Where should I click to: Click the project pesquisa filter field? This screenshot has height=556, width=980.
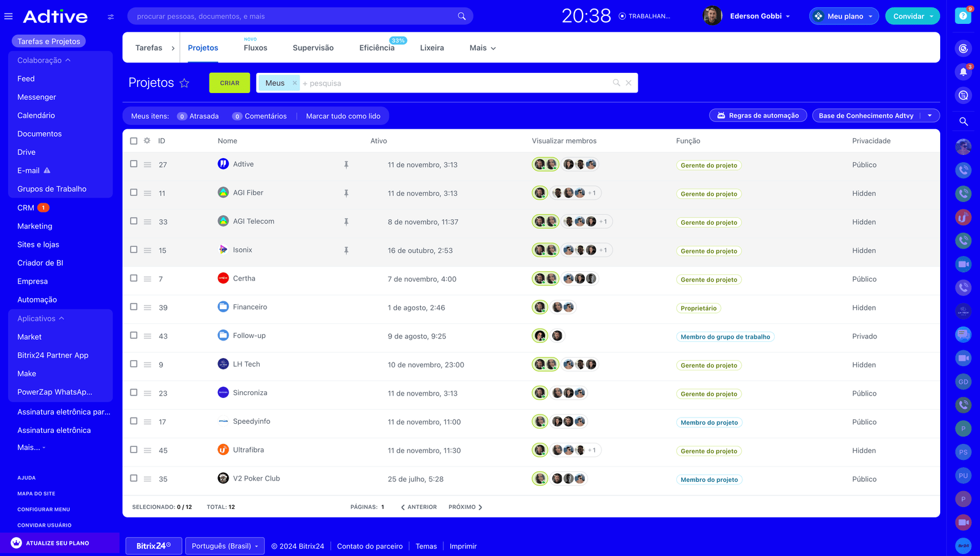[453, 83]
